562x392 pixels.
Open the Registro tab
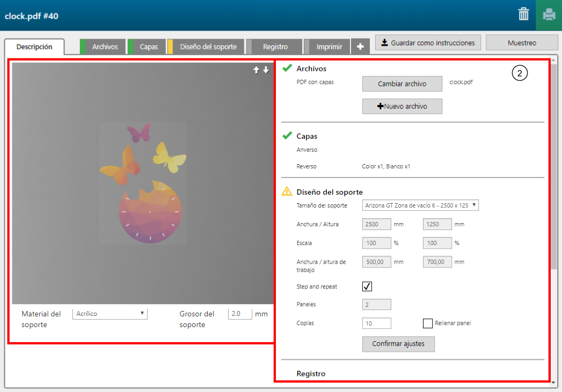coord(275,47)
